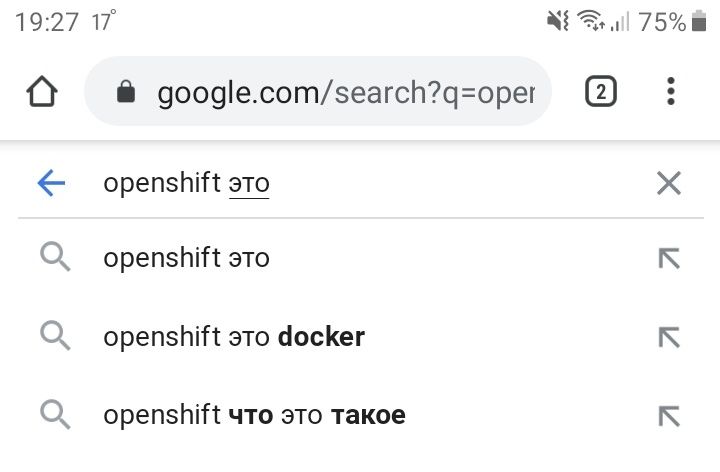Fill query with 'openshift что это такое' arrow

(x=669, y=416)
